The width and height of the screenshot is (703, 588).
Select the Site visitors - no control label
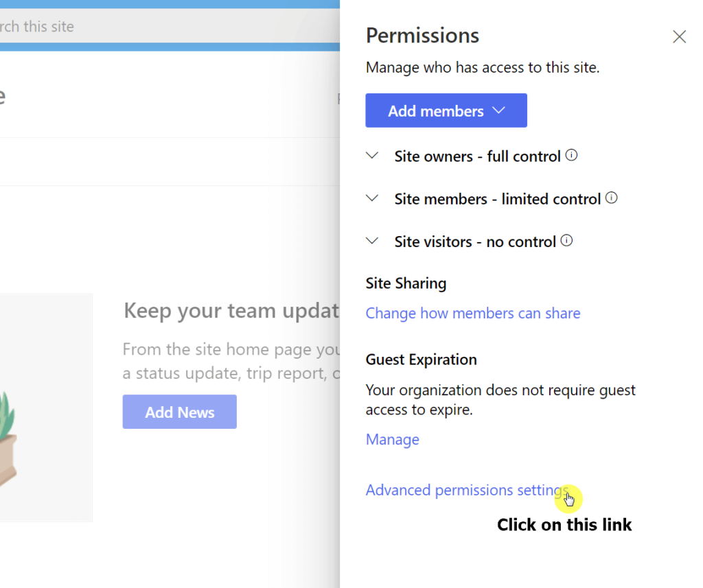click(x=475, y=242)
